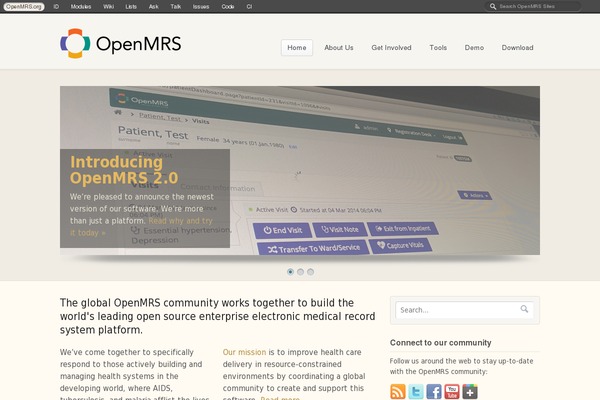Focus the Search OpenMRS Sites field
The image size is (600, 400).
(533, 6)
